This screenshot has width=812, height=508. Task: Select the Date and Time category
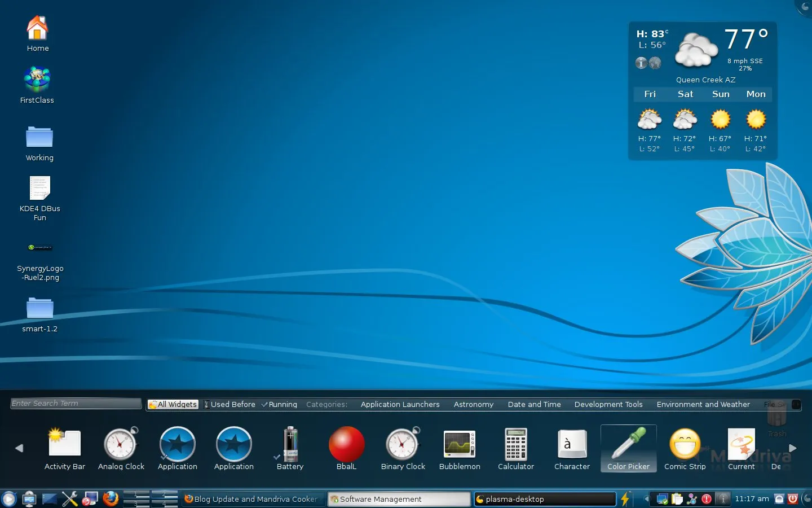pos(534,405)
